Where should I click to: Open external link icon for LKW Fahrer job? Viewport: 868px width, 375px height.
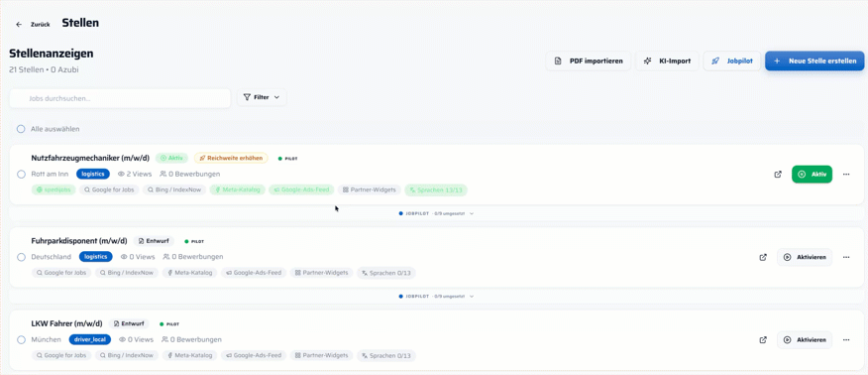click(x=763, y=339)
